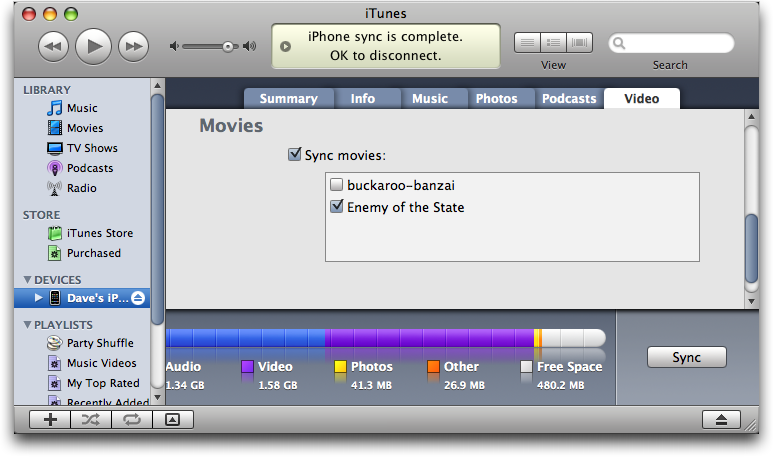Click the '480.2 MB' free space value
The image size is (773, 457).
coord(561,385)
